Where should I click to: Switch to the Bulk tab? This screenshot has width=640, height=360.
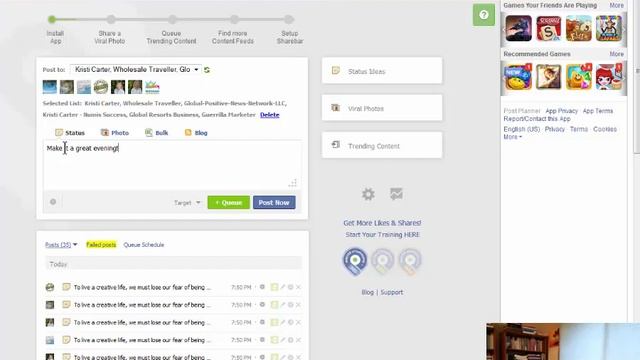[156, 133]
